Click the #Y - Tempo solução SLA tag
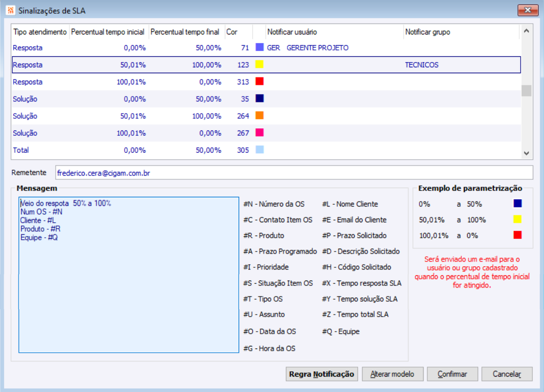Viewport: 544px width, 392px height. pyautogui.click(x=360, y=299)
